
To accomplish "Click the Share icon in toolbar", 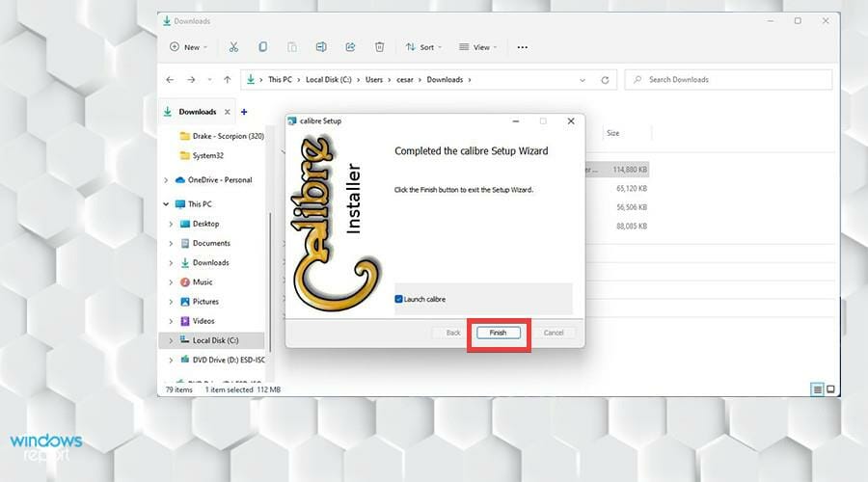I will (x=350, y=47).
